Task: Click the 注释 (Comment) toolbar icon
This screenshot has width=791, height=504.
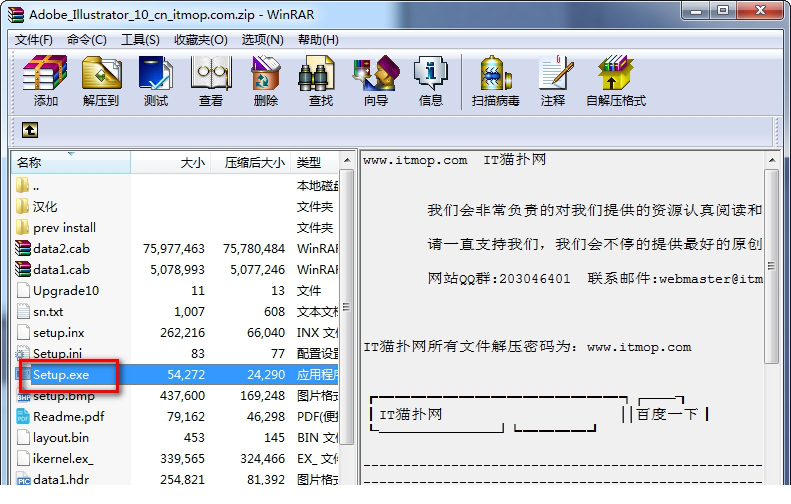Action: [x=554, y=74]
